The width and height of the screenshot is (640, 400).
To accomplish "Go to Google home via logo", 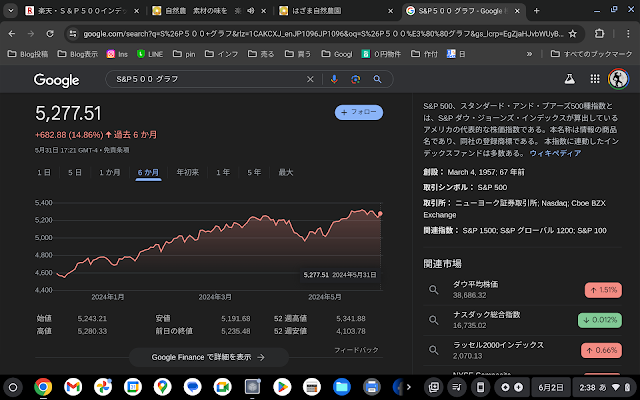I will tap(56, 80).
